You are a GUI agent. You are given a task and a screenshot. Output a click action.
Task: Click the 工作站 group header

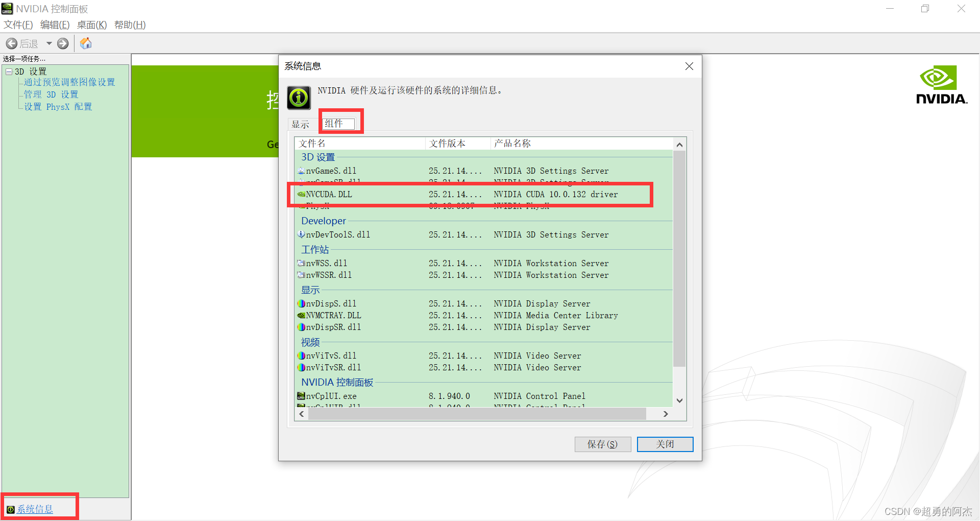[x=315, y=250]
